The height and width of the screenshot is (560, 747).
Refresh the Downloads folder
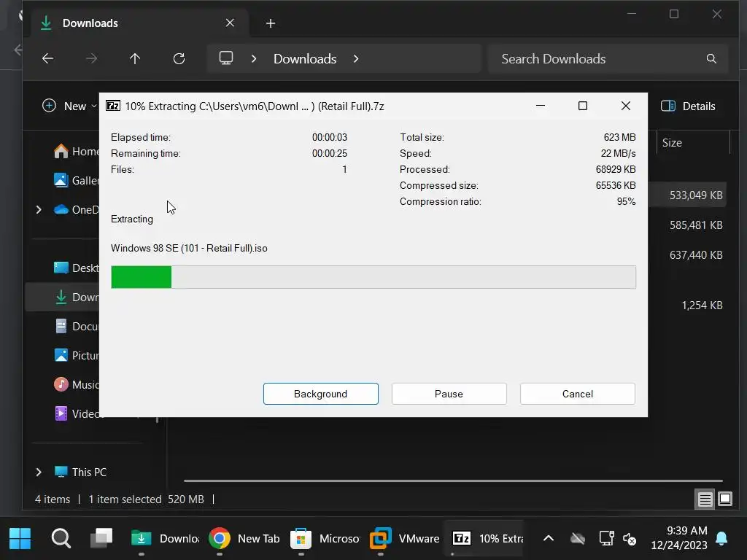(179, 58)
